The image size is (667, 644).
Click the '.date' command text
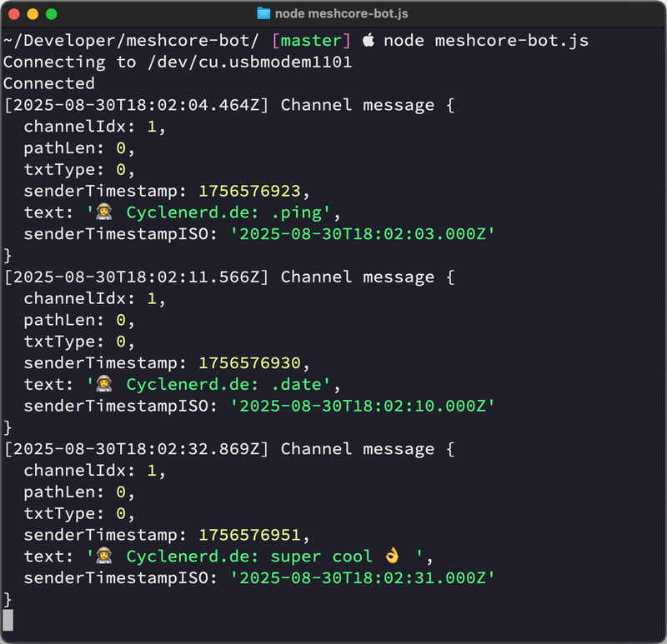(x=297, y=384)
